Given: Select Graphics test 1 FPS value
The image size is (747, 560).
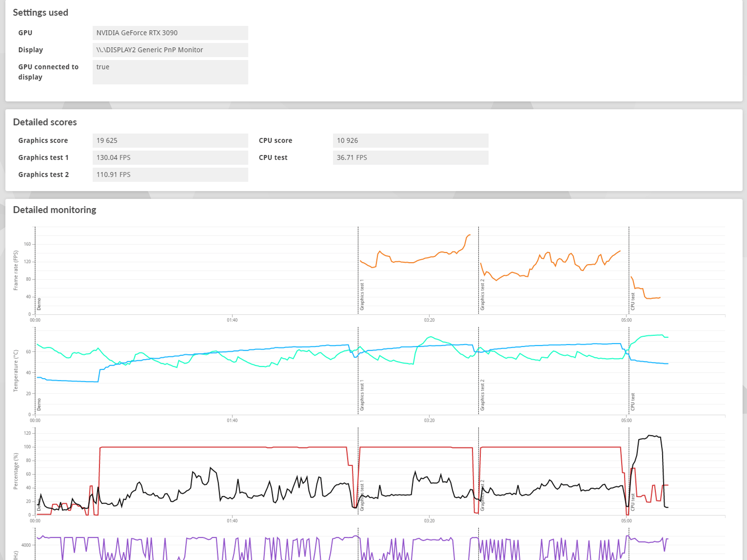Looking at the screenshot, I should [x=170, y=158].
